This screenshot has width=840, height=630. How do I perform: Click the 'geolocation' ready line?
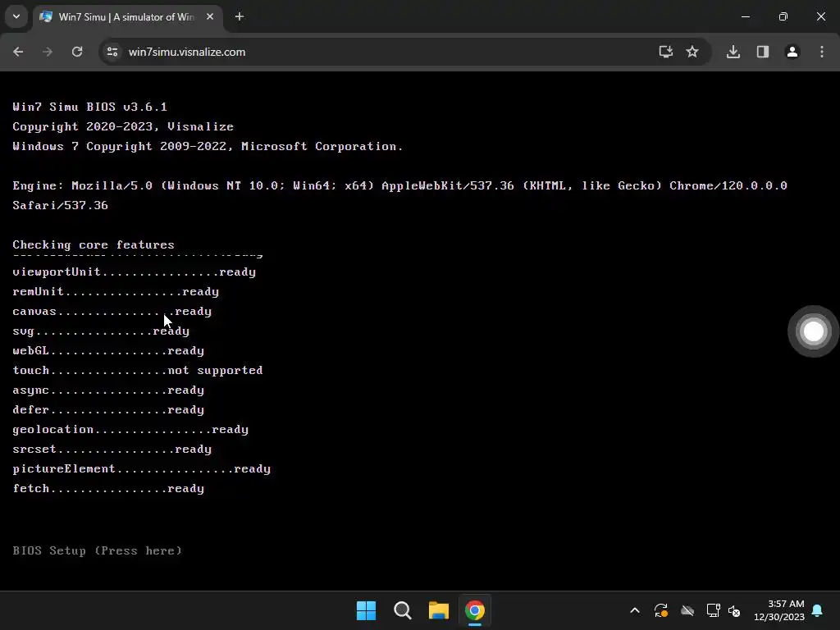[130, 430]
